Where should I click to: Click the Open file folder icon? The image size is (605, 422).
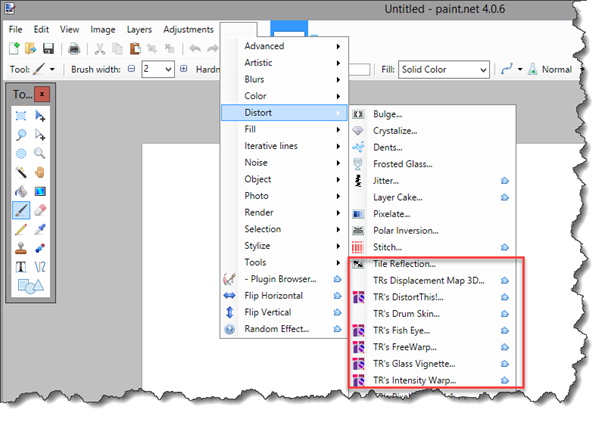pyautogui.click(x=30, y=49)
